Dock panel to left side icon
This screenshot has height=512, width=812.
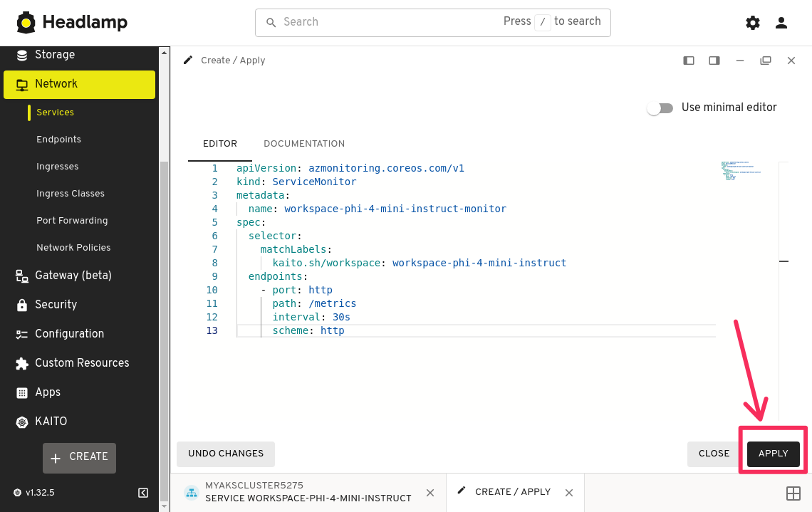[689, 61]
